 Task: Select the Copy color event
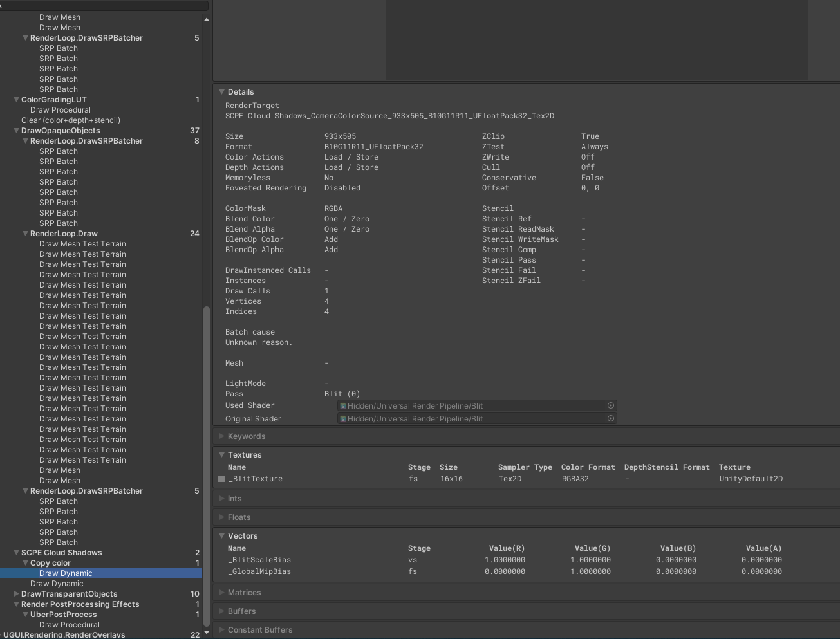click(50, 563)
